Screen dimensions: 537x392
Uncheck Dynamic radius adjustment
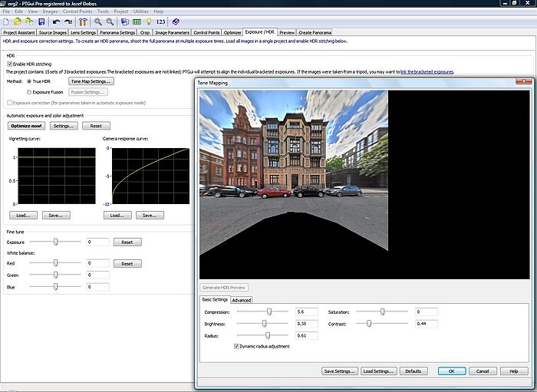coord(236,346)
